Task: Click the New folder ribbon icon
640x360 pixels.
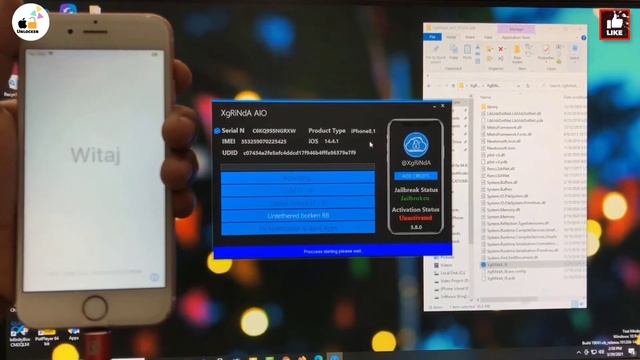Action: (517, 54)
